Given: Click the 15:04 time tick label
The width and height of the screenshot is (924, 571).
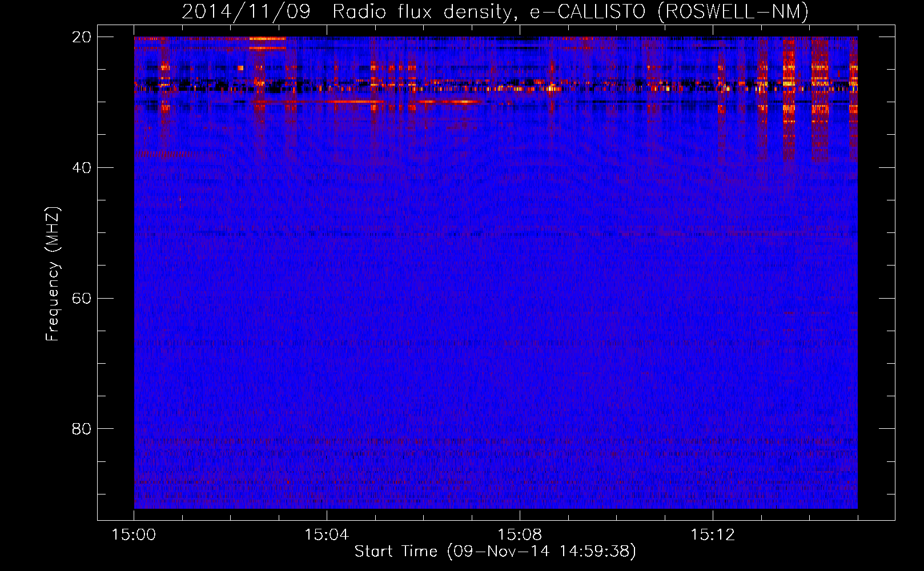Looking at the screenshot, I should click(327, 535).
